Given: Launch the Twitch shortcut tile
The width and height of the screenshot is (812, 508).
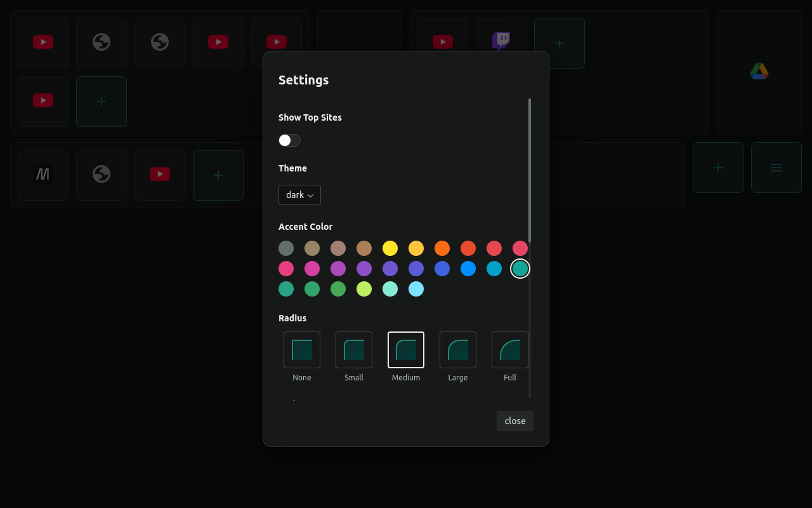Looking at the screenshot, I should pyautogui.click(x=501, y=42).
